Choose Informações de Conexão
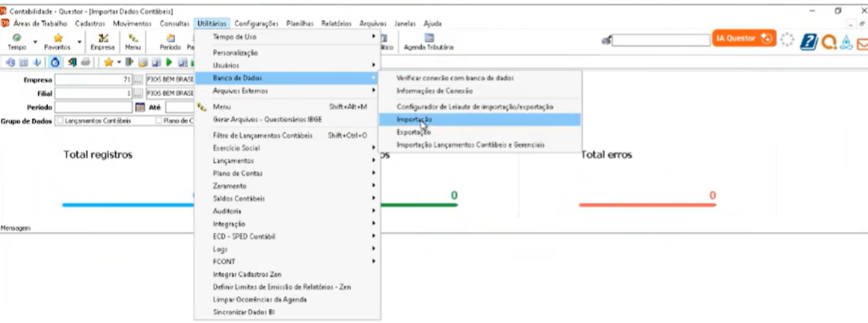This screenshot has height=323, width=868. 479,91
